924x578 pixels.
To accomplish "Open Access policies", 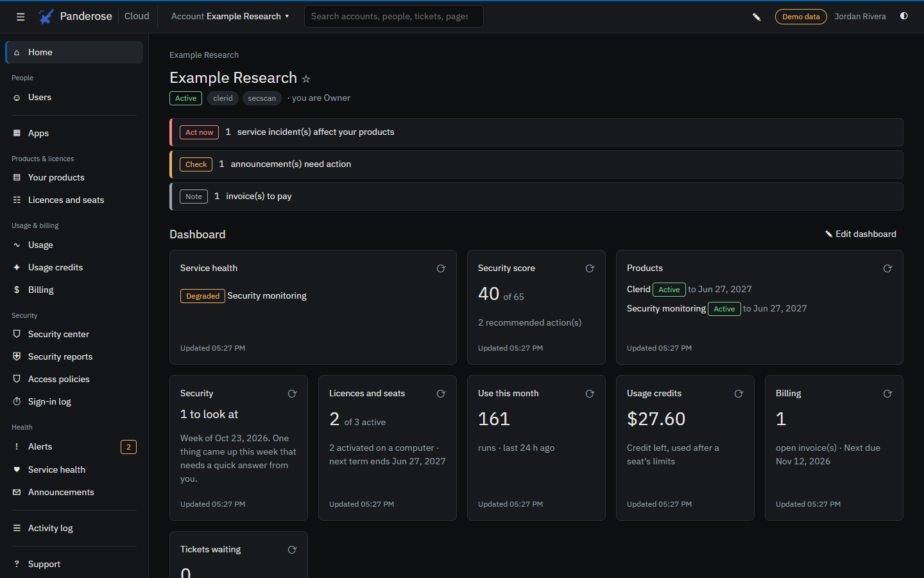I will [x=74, y=380].
